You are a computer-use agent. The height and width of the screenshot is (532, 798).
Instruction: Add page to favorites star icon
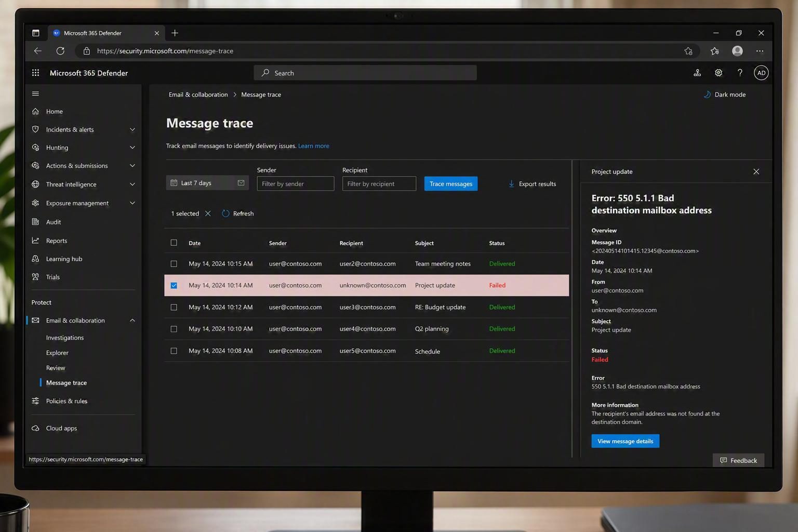point(688,51)
